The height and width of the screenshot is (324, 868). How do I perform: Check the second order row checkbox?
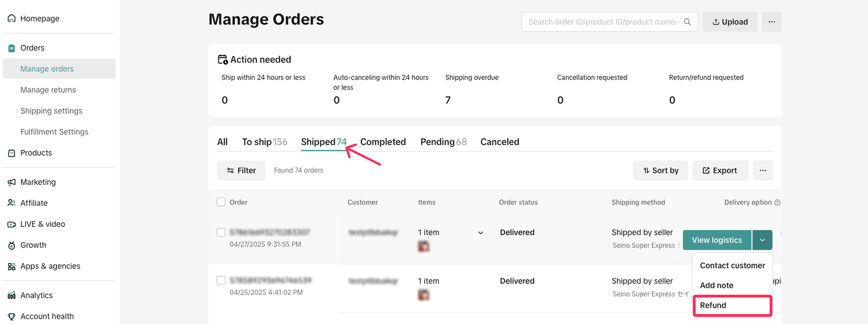pyautogui.click(x=221, y=281)
